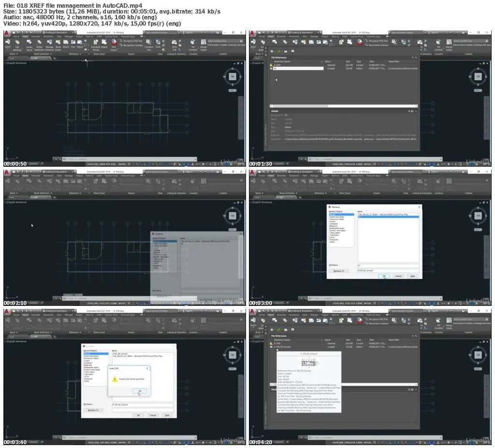Expand Reference panel dropdown in 00:00:50 frame

75,54
